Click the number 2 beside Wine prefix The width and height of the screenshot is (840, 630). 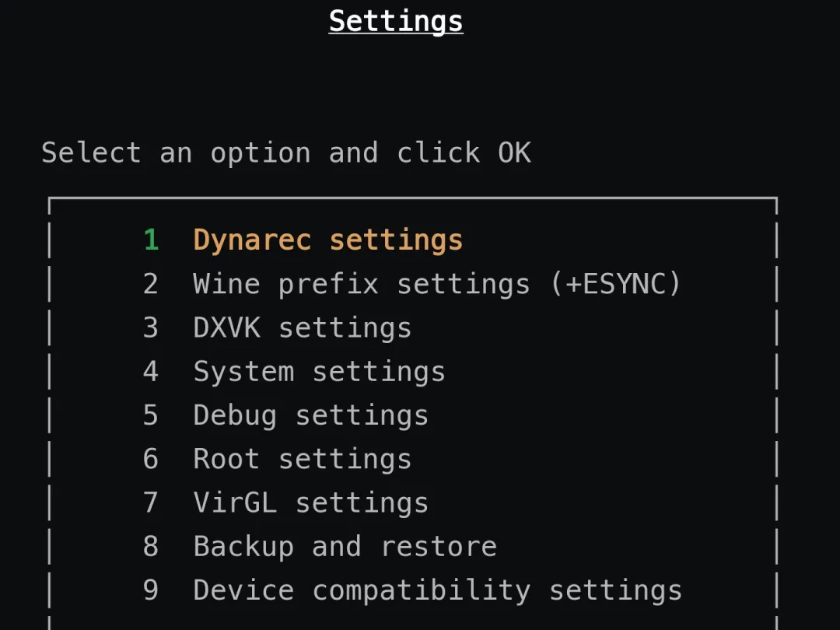click(x=151, y=283)
